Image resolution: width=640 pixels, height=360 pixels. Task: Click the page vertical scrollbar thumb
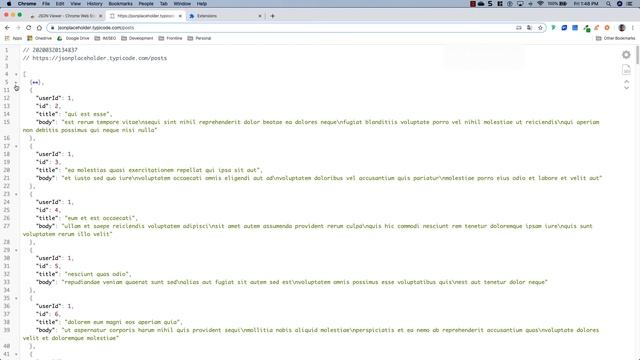[x=638, y=54]
